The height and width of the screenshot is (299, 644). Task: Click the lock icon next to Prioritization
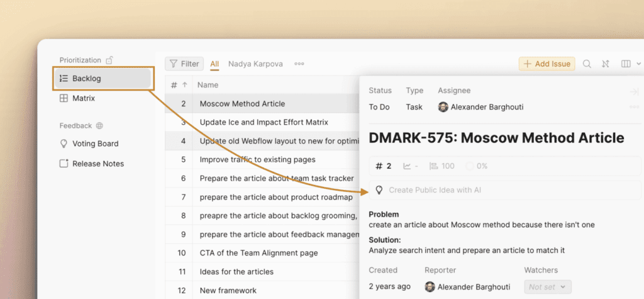(x=109, y=60)
